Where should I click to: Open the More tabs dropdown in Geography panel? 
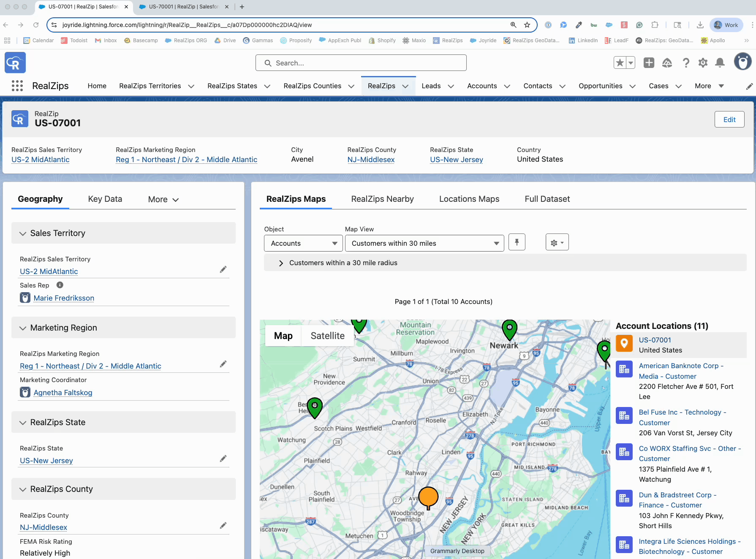(163, 199)
